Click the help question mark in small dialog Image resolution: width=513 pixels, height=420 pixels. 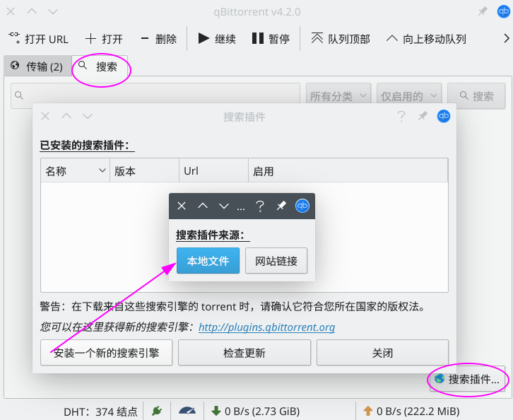click(x=260, y=206)
